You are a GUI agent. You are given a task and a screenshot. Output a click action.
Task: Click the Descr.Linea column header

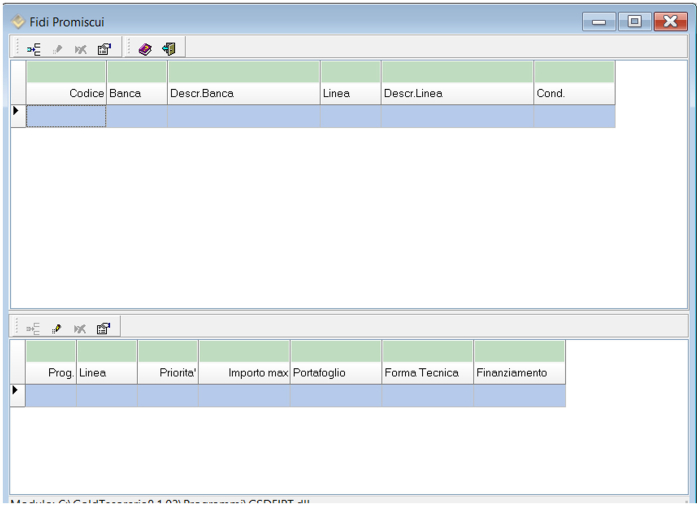click(x=456, y=93)
